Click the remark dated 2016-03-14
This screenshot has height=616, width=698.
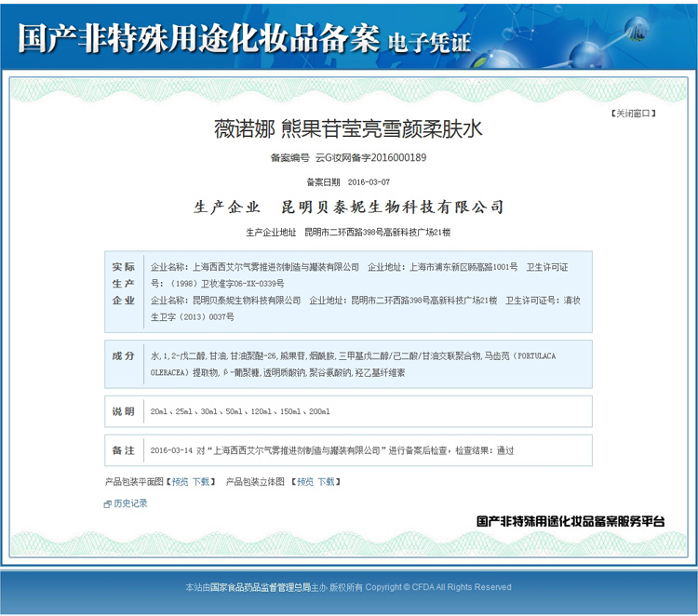tap(332, 450)
